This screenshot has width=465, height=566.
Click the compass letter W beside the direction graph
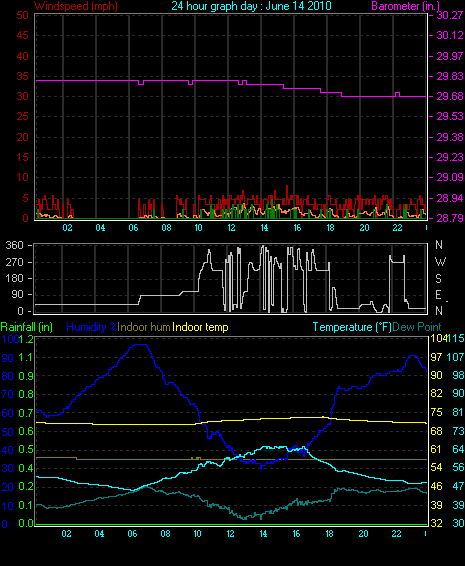click(x=440, y=261)
